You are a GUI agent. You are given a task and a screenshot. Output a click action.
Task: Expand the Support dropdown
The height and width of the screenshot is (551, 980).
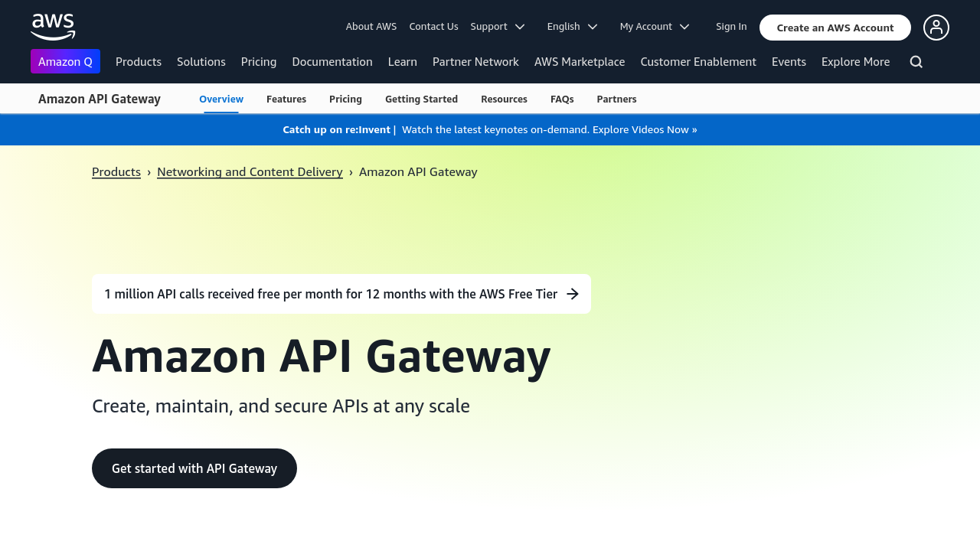(x=498, y=27)
